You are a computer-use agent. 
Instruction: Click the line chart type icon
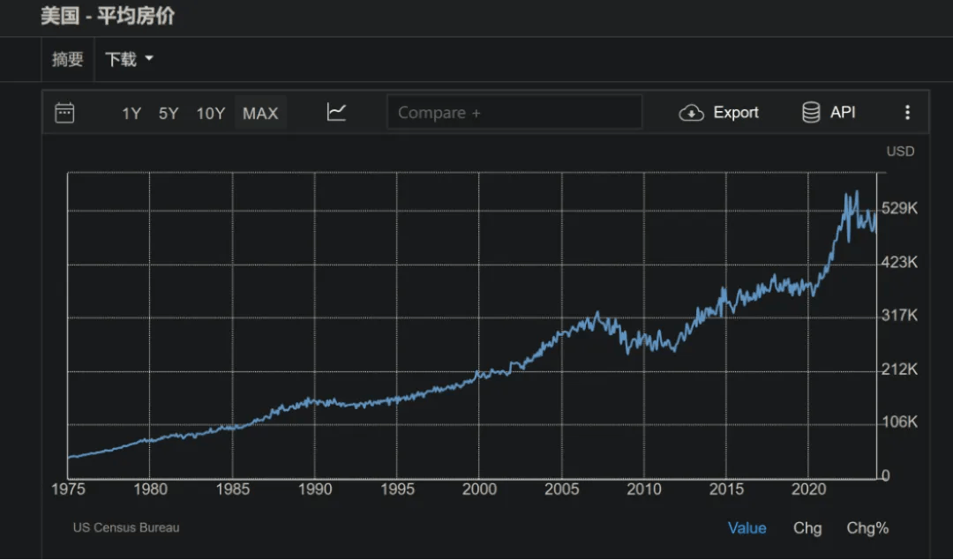tap(336, 112)
